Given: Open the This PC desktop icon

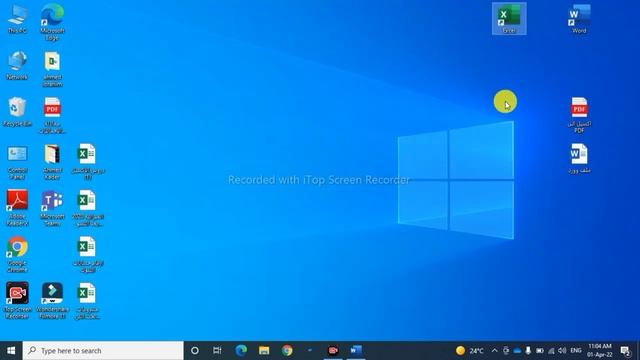Looking at the screenshot, I should click(x=17, y=19).
